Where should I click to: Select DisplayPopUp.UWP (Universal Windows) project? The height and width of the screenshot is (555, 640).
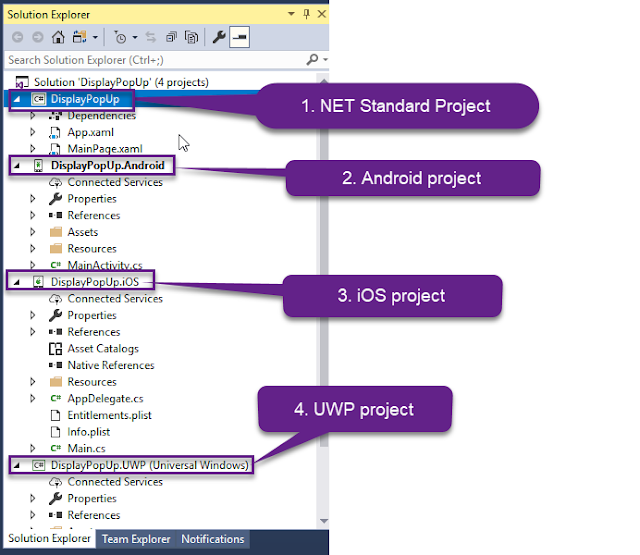point(149,465)
